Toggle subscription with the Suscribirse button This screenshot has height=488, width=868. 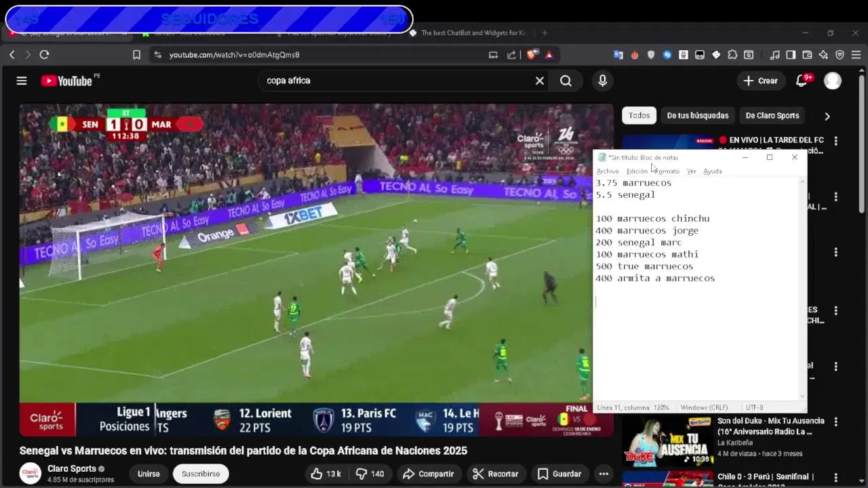(x=201, y=474)
